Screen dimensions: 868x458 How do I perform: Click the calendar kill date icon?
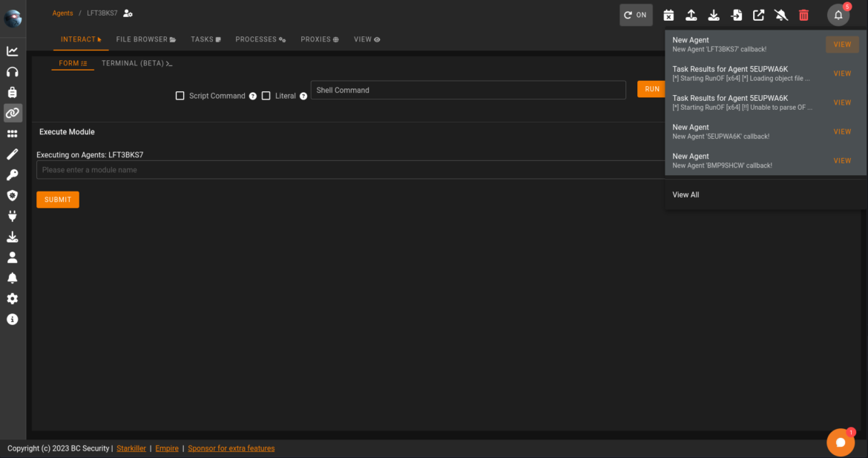point(668,15)
